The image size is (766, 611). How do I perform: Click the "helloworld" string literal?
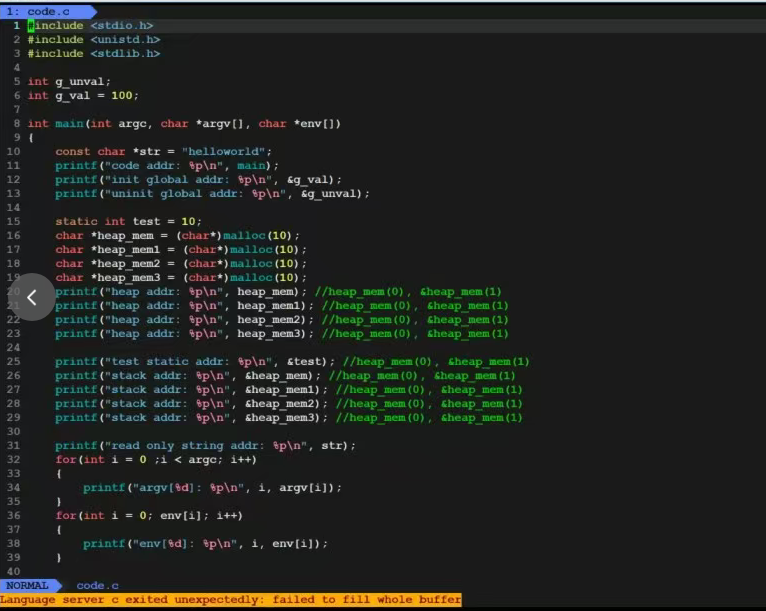[x=223, y=151]
